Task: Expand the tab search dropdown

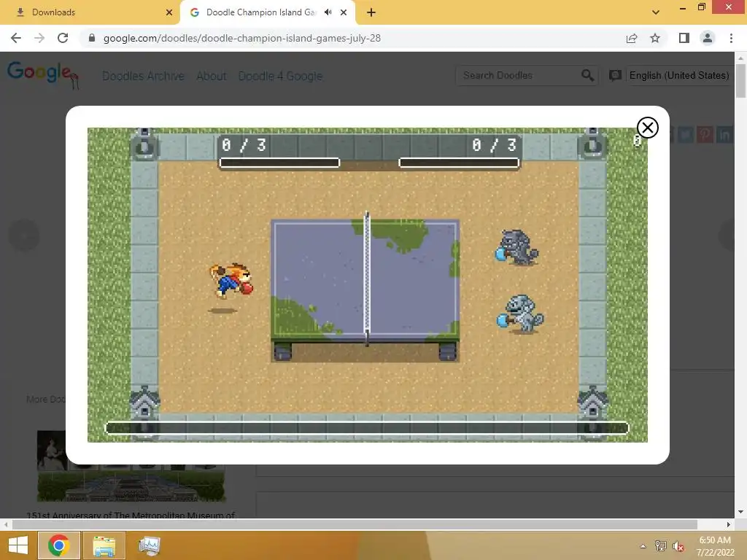Action: click(x=656, y=12)
